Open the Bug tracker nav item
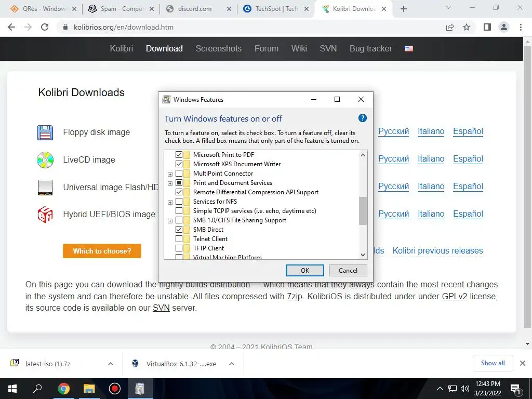Screen dimensions: 532x399 point(371,48)
